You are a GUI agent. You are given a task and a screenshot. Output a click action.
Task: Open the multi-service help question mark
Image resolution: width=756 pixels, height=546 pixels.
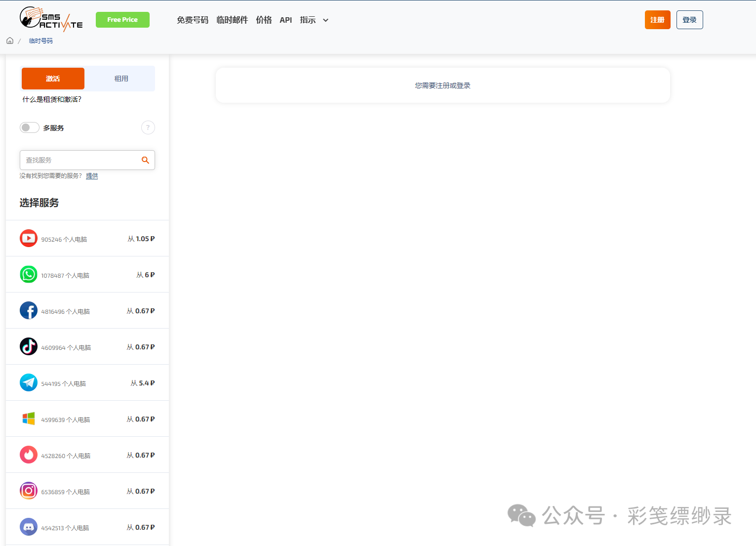click(148, 127)
